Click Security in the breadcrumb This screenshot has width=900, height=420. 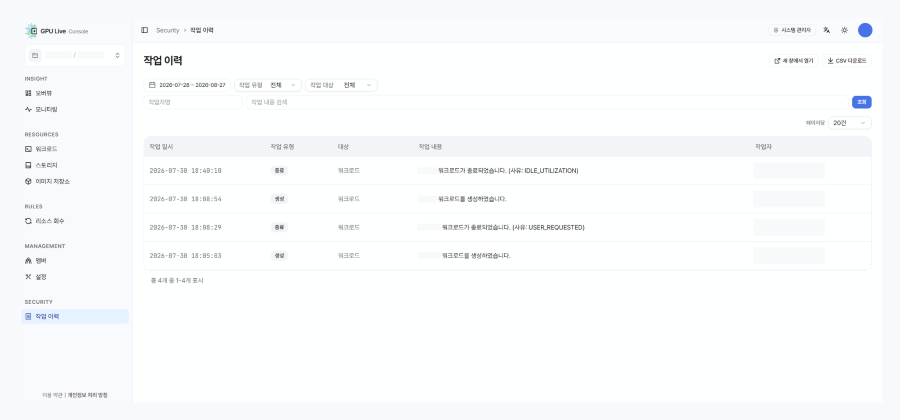pyautogui.click(x=168, y=30)
